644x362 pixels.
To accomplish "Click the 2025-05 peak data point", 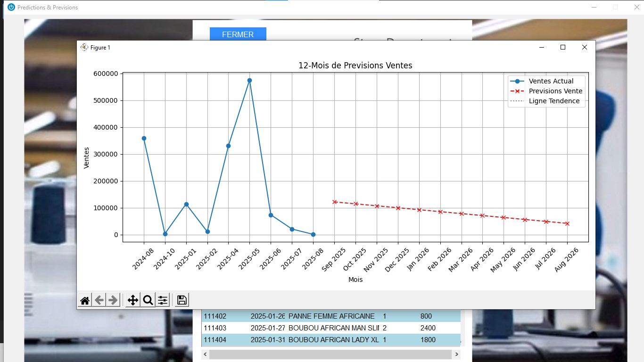I will 249,81.
